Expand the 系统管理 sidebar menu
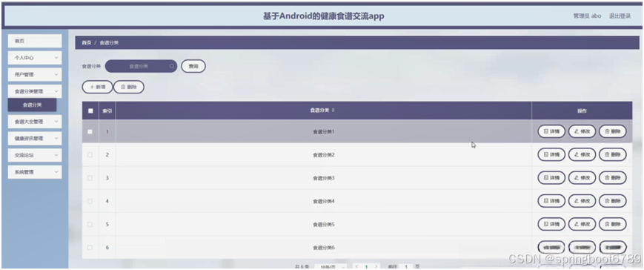Image resolution: width=644 pixels, height=270 pixels. tap(35, 172)
